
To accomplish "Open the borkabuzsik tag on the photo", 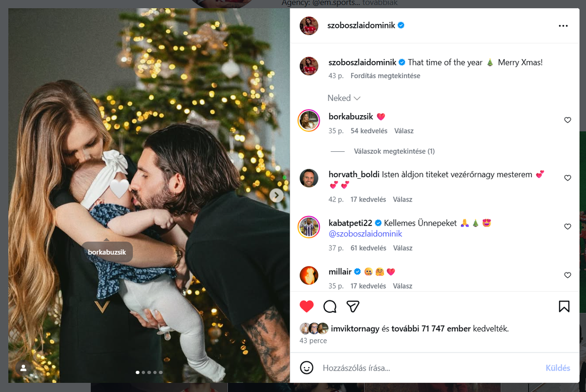I will pos(107,252).
